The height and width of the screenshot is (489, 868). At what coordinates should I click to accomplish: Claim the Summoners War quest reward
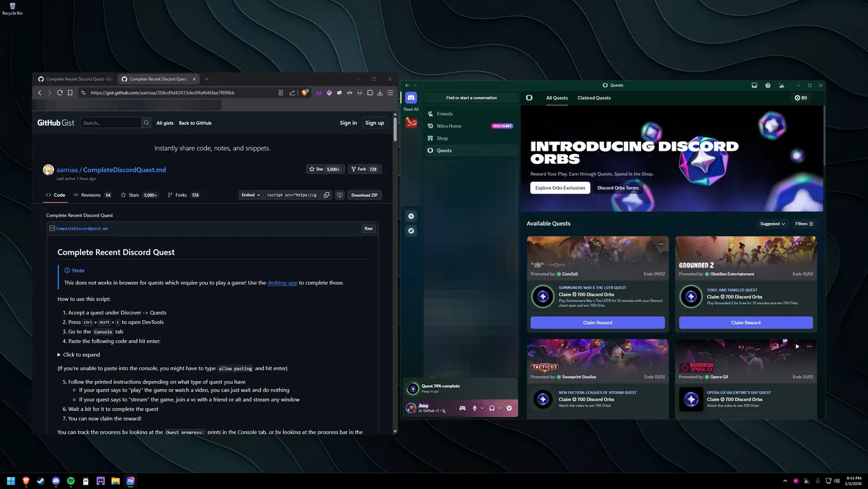tap(598, 323)
